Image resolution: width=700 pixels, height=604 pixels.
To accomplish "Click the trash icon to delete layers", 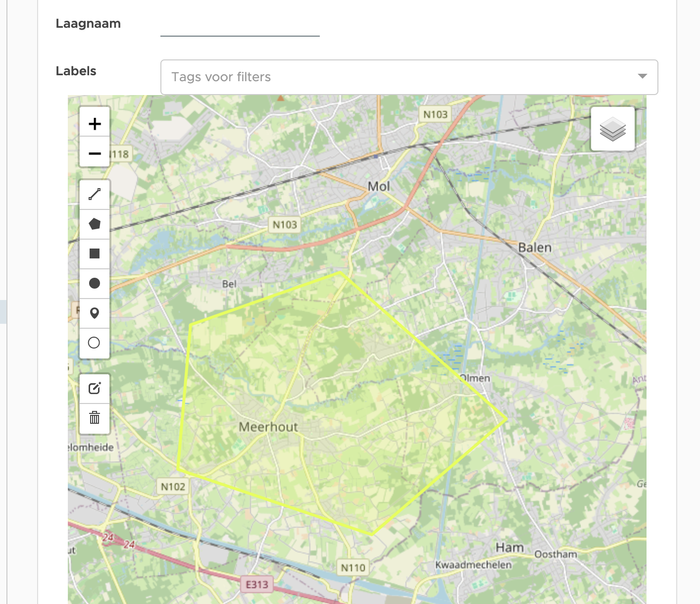I will click(95, 418).
